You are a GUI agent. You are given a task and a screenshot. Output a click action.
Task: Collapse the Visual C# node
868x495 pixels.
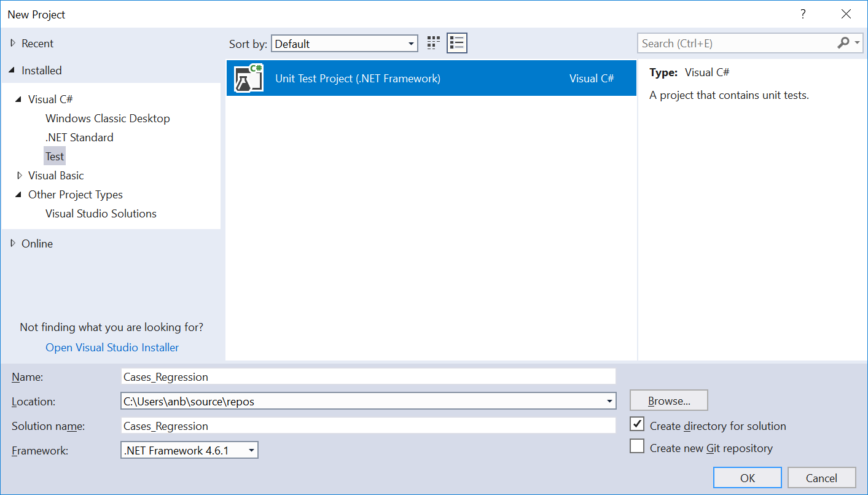click(20, 99)
